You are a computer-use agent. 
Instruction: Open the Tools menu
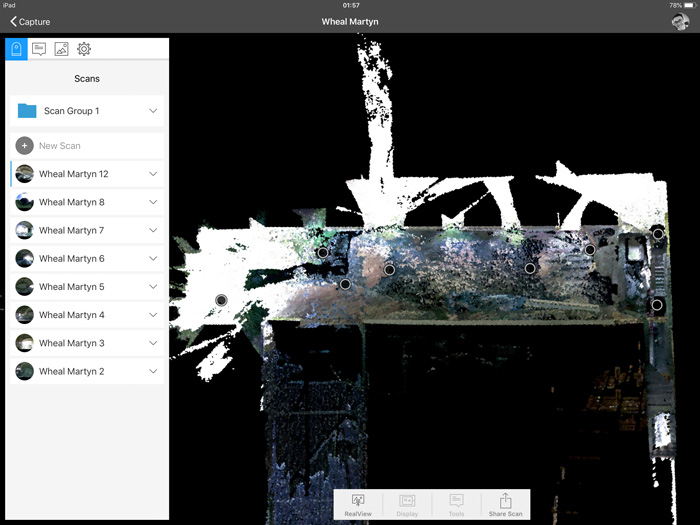coord(456,503)
